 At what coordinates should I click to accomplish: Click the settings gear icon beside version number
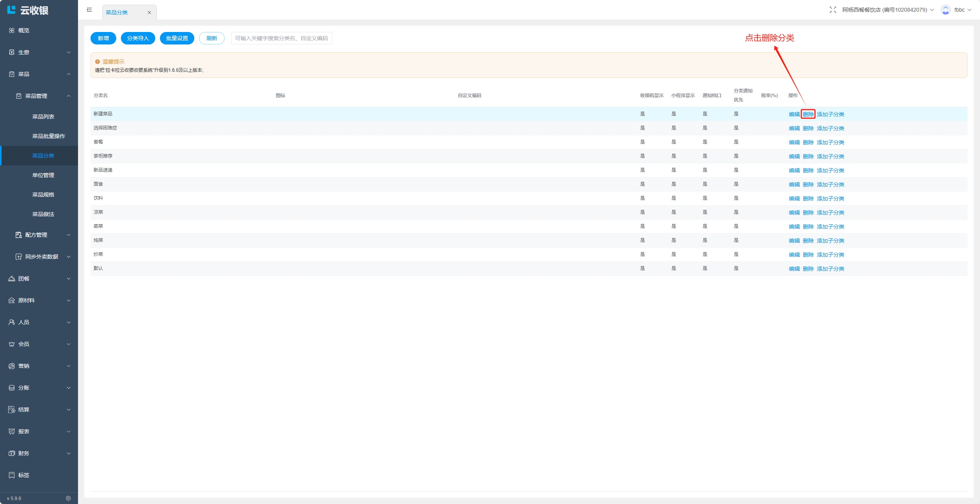tap(68, 498)
